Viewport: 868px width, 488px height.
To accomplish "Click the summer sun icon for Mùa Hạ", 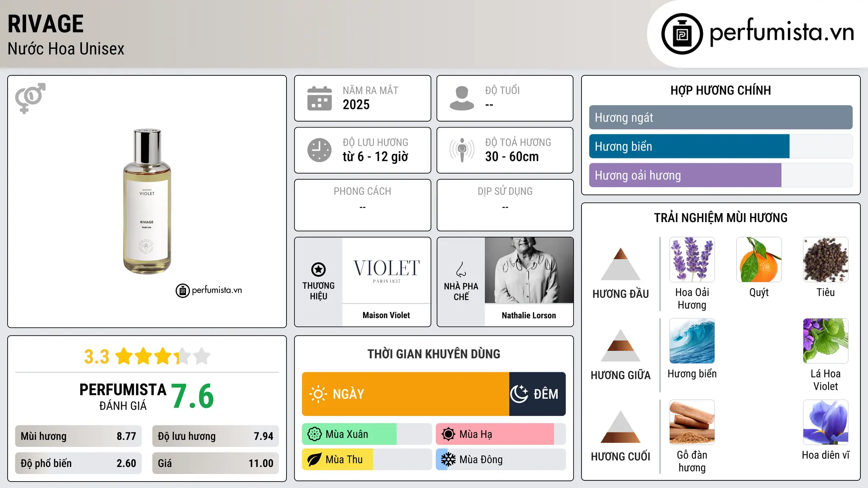I will (x=448, y=434).
